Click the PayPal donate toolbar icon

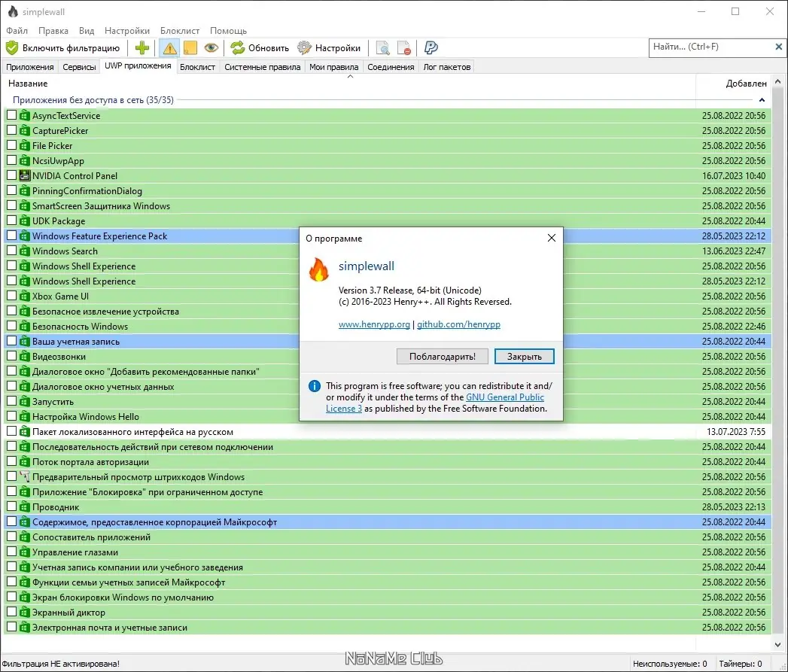(x=431, y=47)
